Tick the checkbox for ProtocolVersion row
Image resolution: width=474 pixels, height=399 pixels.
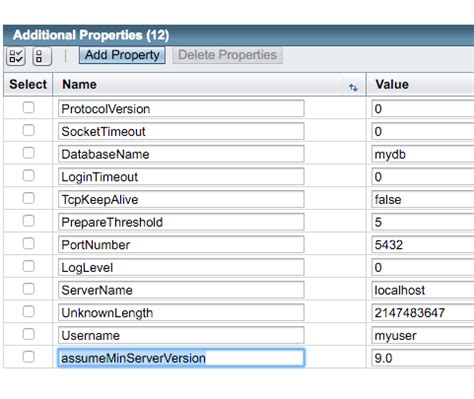(x=28, y=108)
